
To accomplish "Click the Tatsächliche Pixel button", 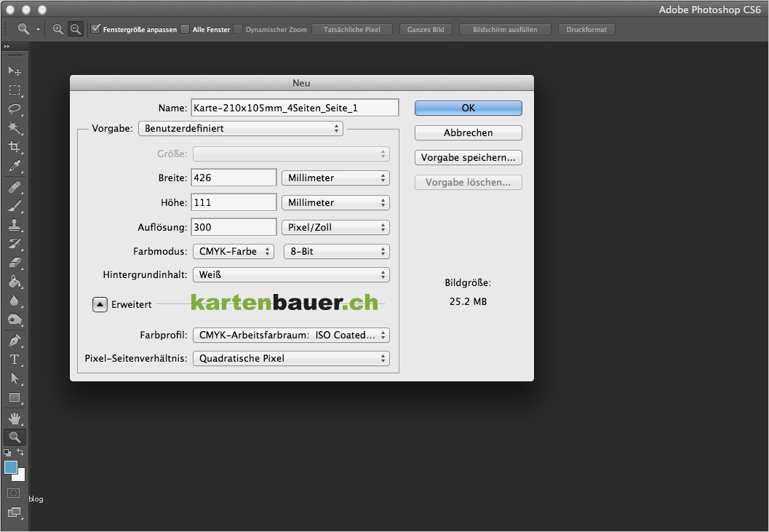I will coord(352,29).
